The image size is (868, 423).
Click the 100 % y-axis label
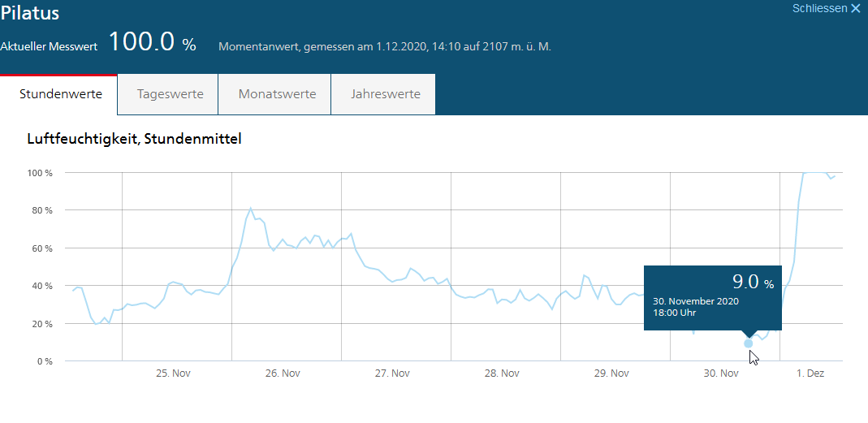coord(40,173)
